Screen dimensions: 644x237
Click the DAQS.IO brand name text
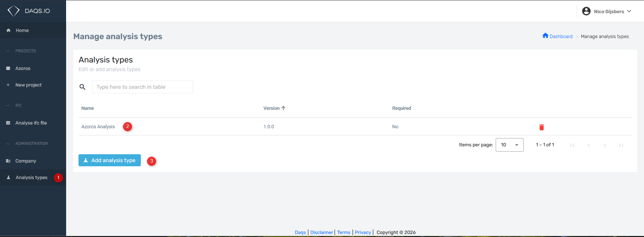pos(37,11)
